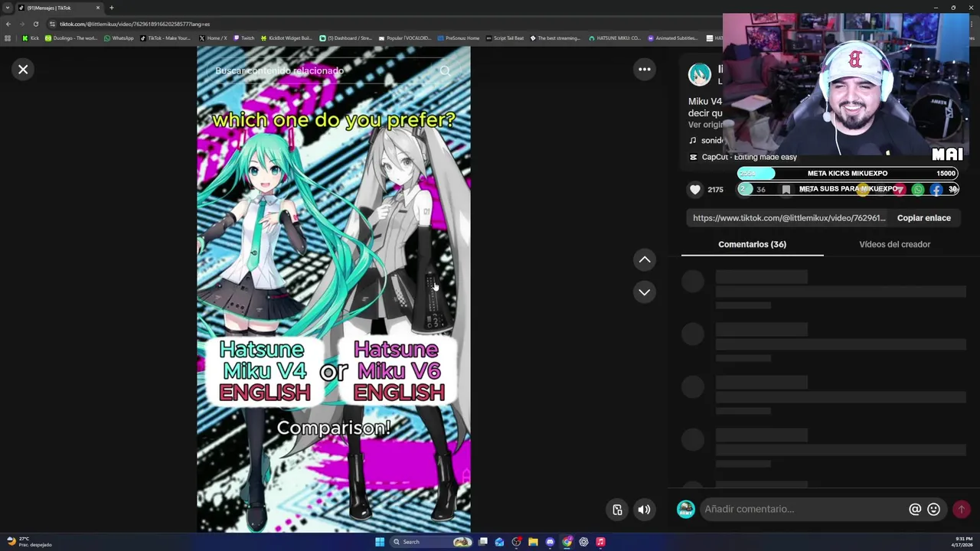The image size is (980, 551).
Task: Click the 'Añadir comentario' input field
Action: (804, 509)
